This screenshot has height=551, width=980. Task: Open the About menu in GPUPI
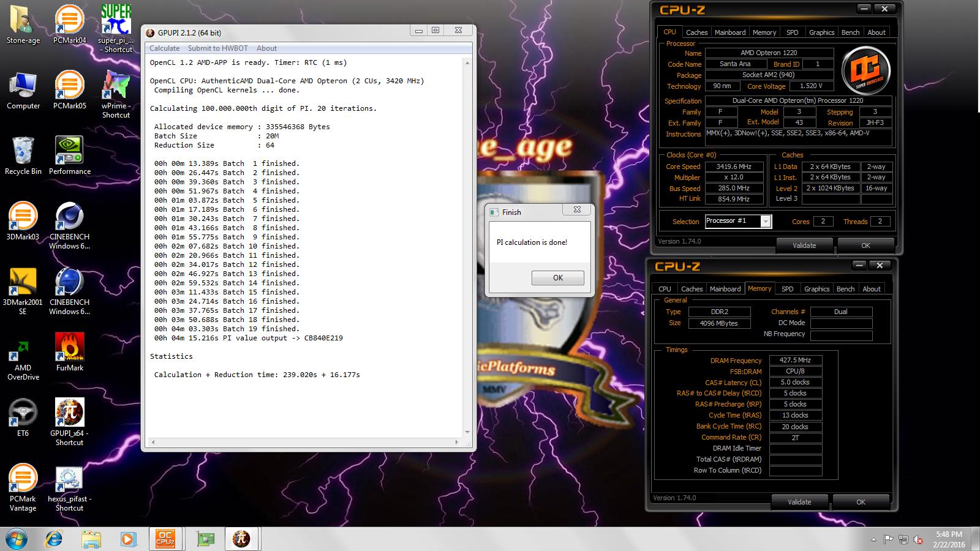(x=266, y=48)
